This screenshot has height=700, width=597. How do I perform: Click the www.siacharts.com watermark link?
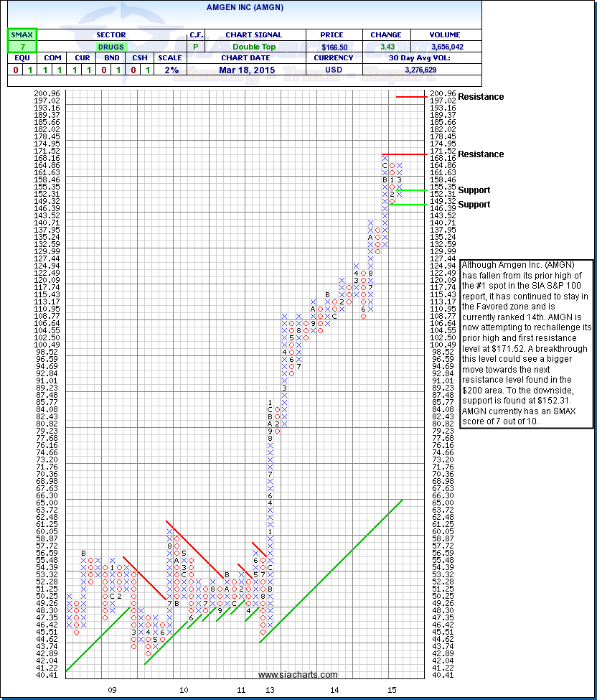298,675
